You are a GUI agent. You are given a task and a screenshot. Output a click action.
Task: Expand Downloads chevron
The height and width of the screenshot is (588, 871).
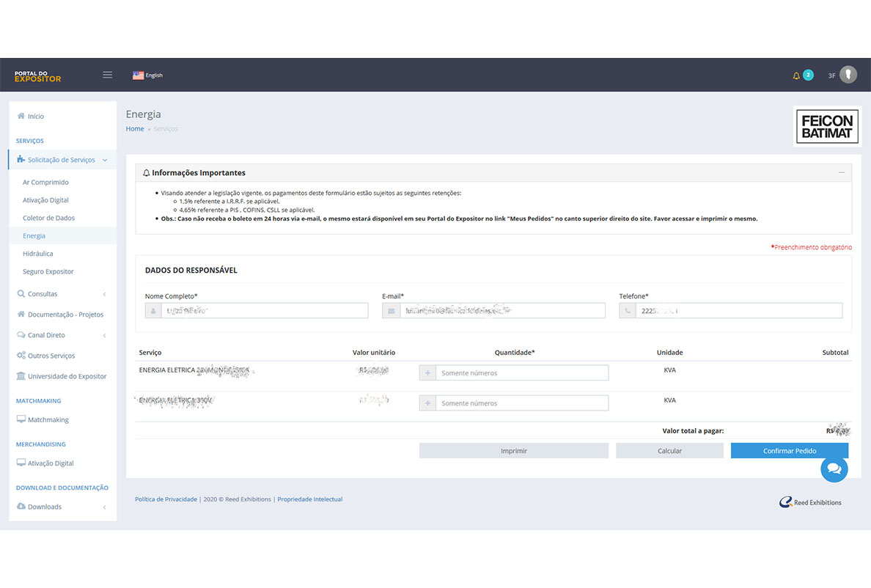pos(104,507)
